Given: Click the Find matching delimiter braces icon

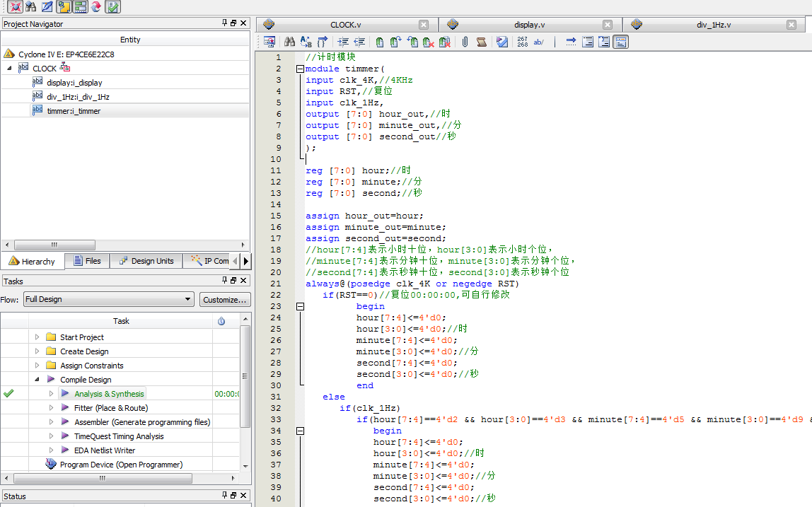Looking at the screenshot, I should [x=322, y=42].
